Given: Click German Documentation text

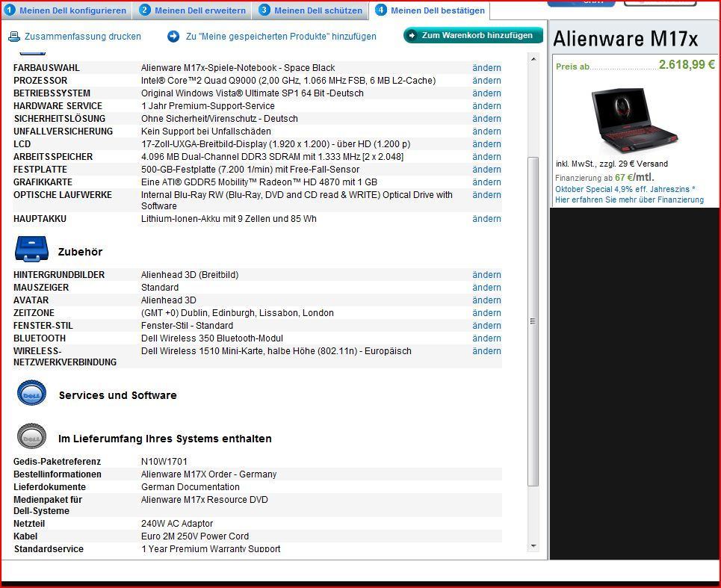Looking at the screenshot, I should tap(191, 487).
